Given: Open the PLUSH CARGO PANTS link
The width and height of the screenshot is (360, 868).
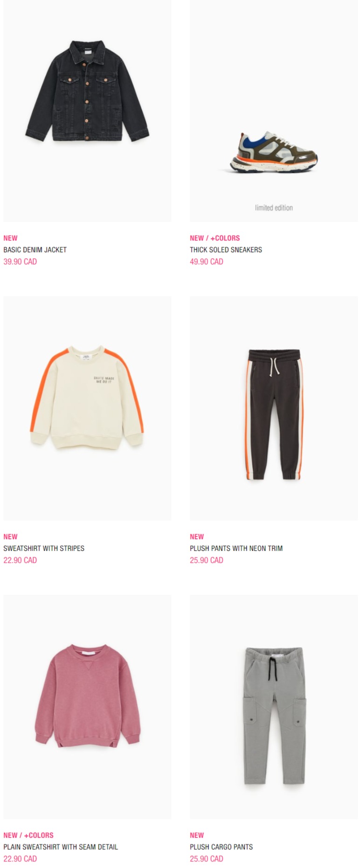Looking at the screenshot, I should (221, 847).
